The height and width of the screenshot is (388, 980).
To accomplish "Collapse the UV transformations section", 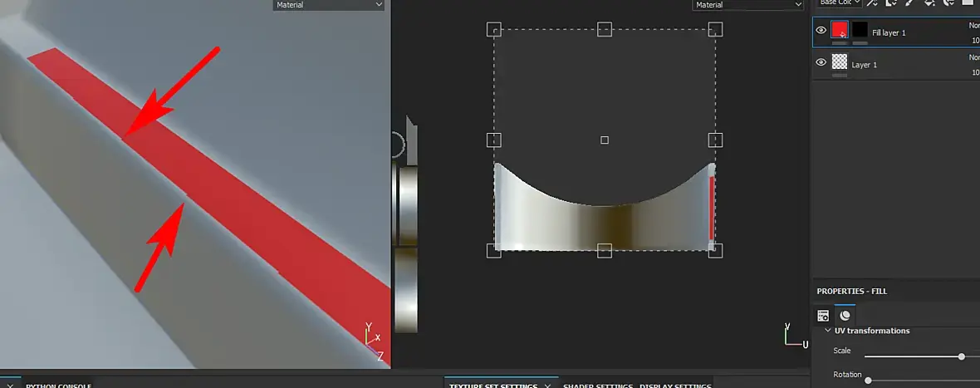I will tap(827, 331).
